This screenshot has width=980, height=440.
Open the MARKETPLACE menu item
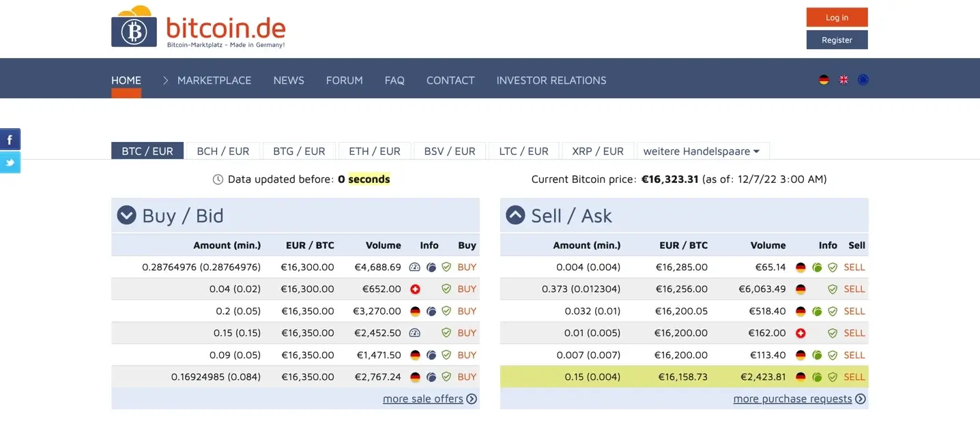point(214,80)
